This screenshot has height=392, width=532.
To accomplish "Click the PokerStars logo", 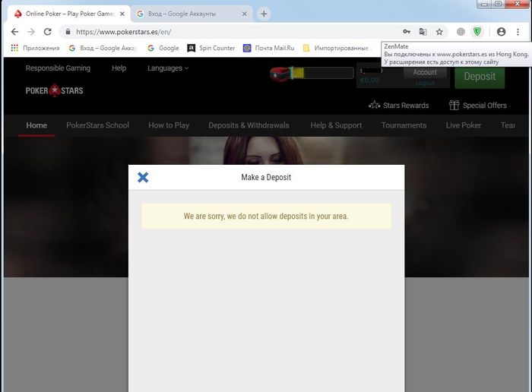I will pos(54,90).
